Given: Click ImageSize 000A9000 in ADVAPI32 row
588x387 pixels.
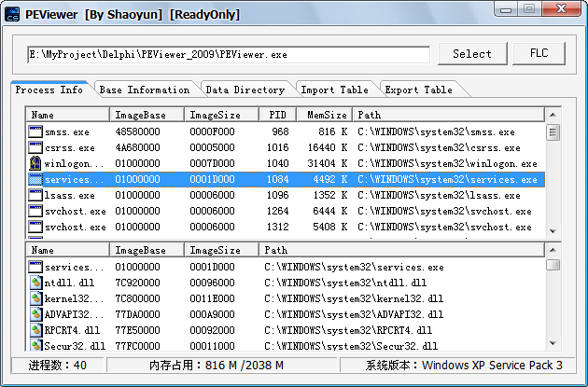Looking at the screenshot, I should [x=212, y=314].
